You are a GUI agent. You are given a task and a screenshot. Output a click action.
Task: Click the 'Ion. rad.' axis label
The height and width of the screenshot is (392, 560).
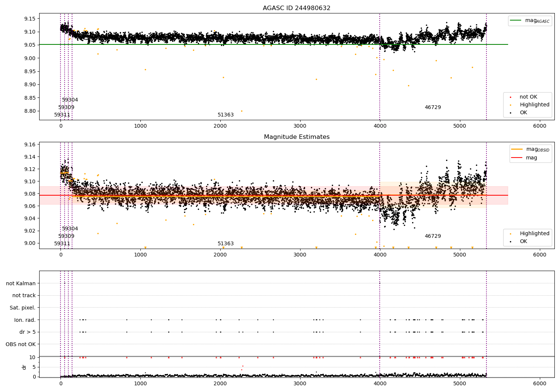(x=25, y=320)
